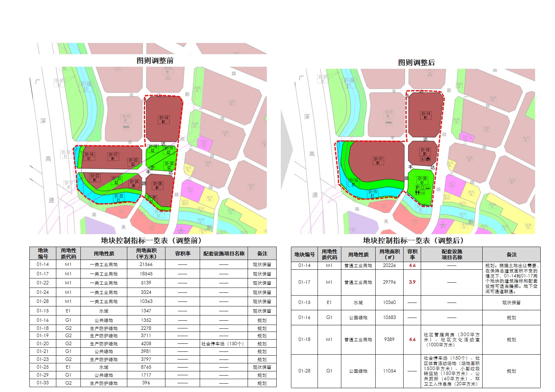
Task: Click the bus icon in plot 18-03 on the 调整后 map
Action: click(389, 123)
